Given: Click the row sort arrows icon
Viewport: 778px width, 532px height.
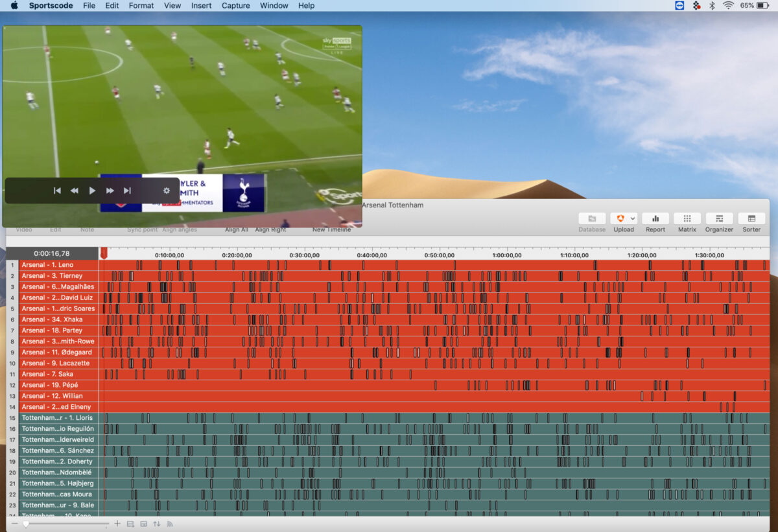Looking at the screenshot, I should (156, 524).
